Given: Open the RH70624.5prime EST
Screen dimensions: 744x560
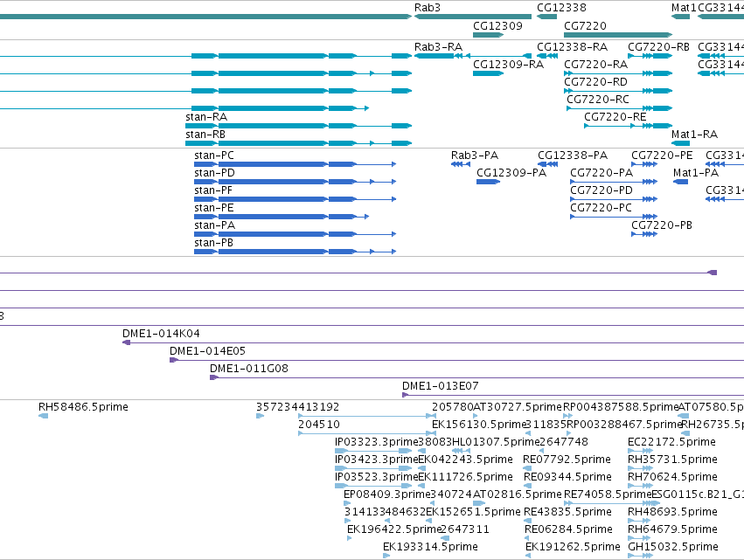Looking at the screenshot, I should tap(640, 486).
